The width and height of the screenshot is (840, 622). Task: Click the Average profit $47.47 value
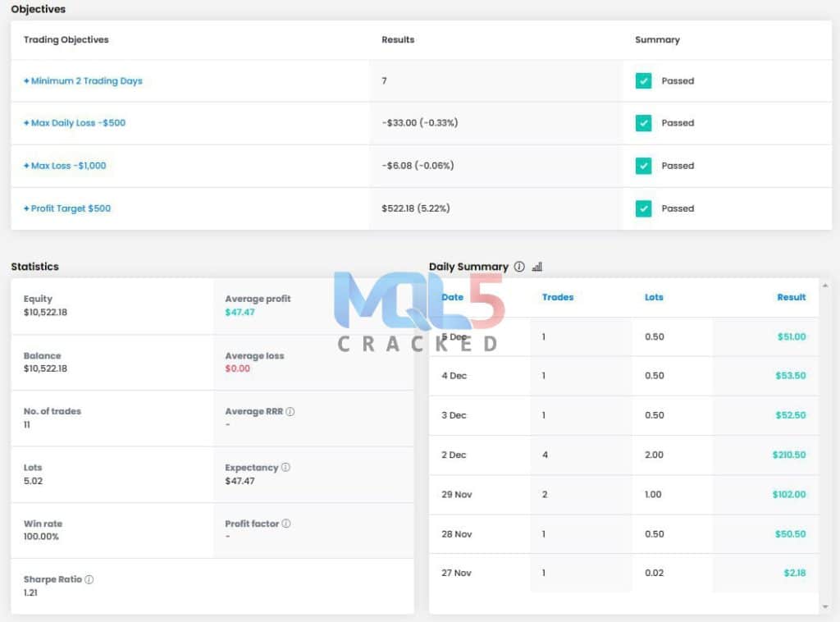pyautogui.click(x=240, y=313)
